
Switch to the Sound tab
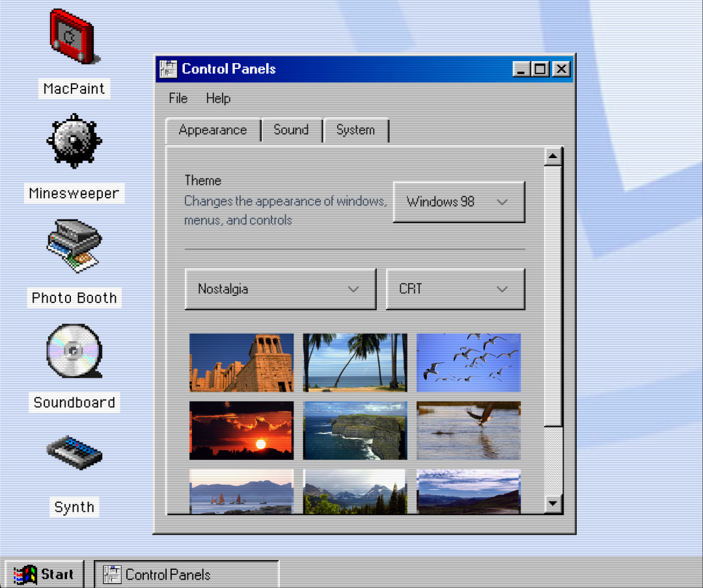point(292,130)
